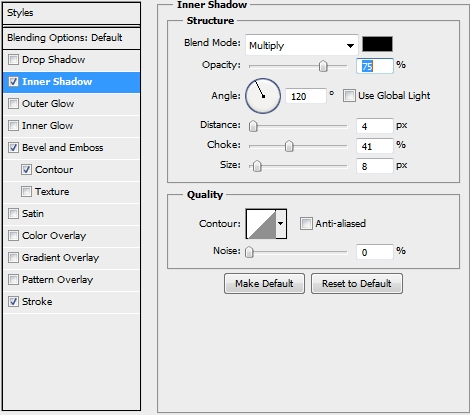Viewport: 470px width, 415px height.
Task: Click the Opacity slider handle
Action: pos(323,66)
